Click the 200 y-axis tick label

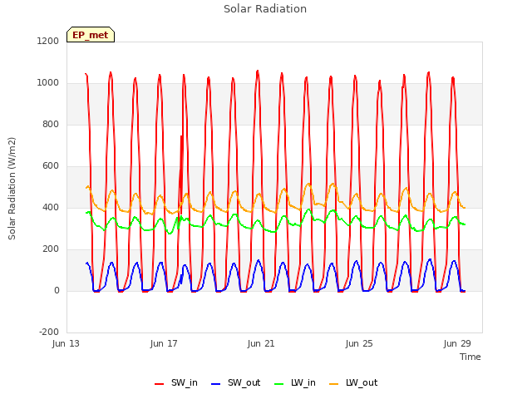51,249
